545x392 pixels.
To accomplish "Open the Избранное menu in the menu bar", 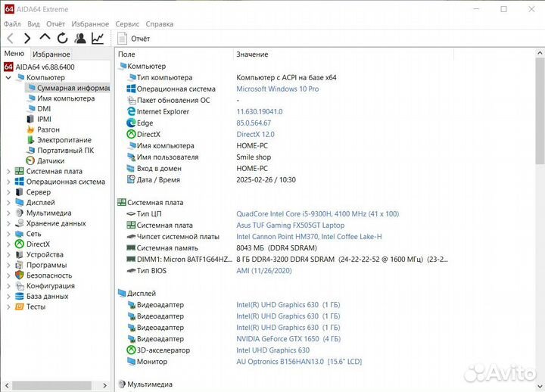I will pyautogui.click(x=90, y=24).
